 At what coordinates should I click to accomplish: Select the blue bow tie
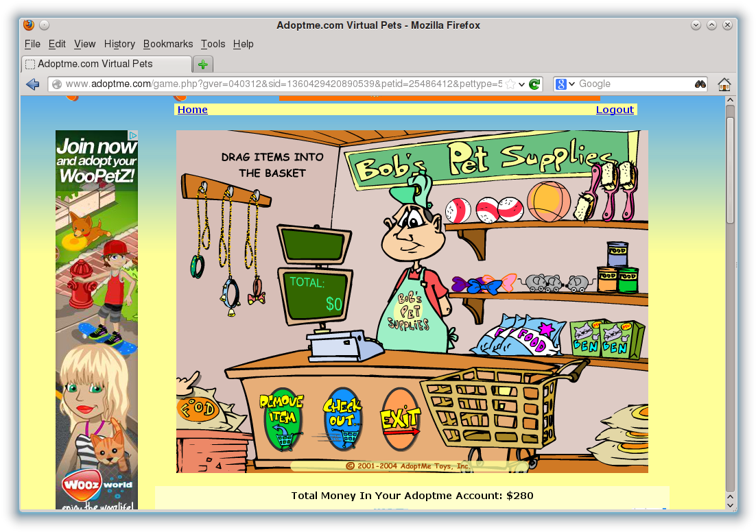click(x=470, y=284)
